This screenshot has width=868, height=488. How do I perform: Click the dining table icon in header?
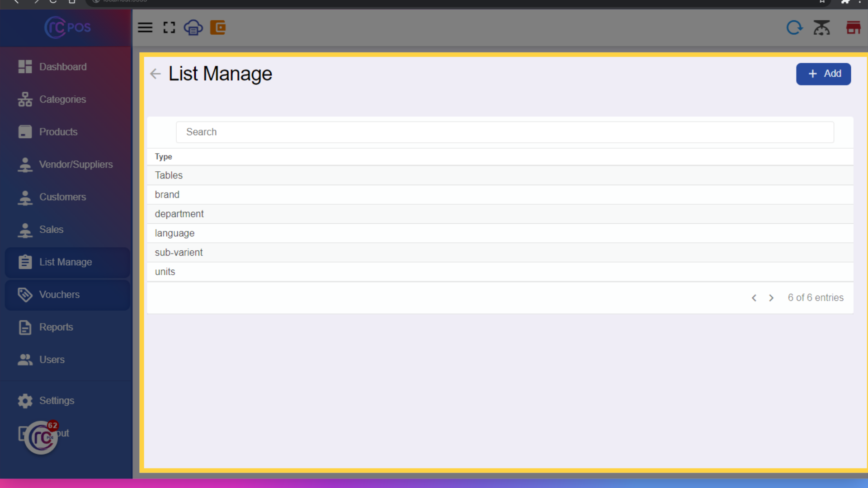point(821,28)
